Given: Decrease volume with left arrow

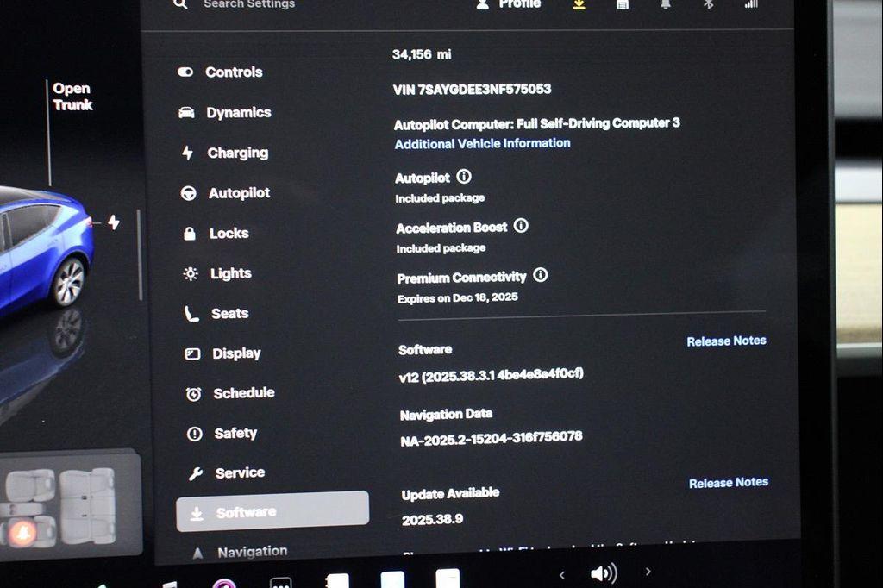Looking at the screenshot, I should coord(562,574).
